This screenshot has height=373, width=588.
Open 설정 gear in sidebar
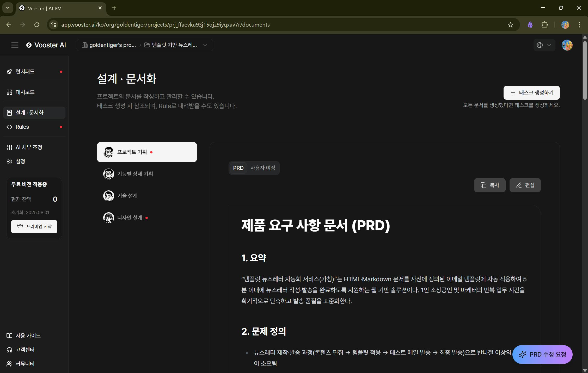pos(20,161)
